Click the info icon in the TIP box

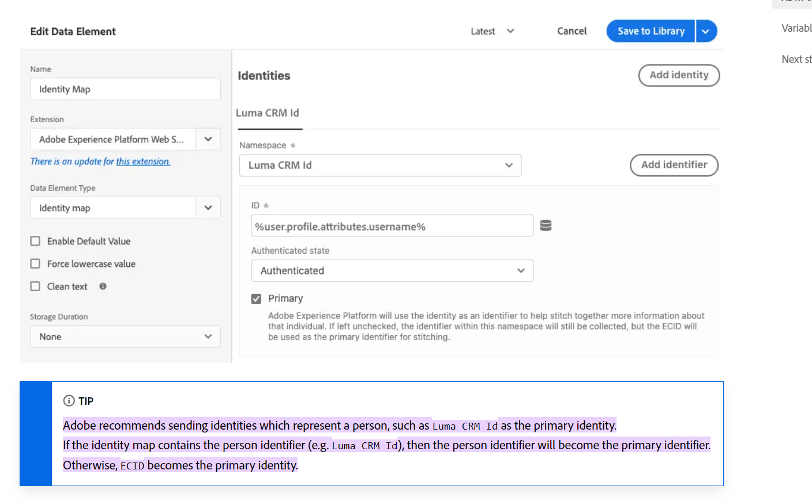click(x=70, y=400)
